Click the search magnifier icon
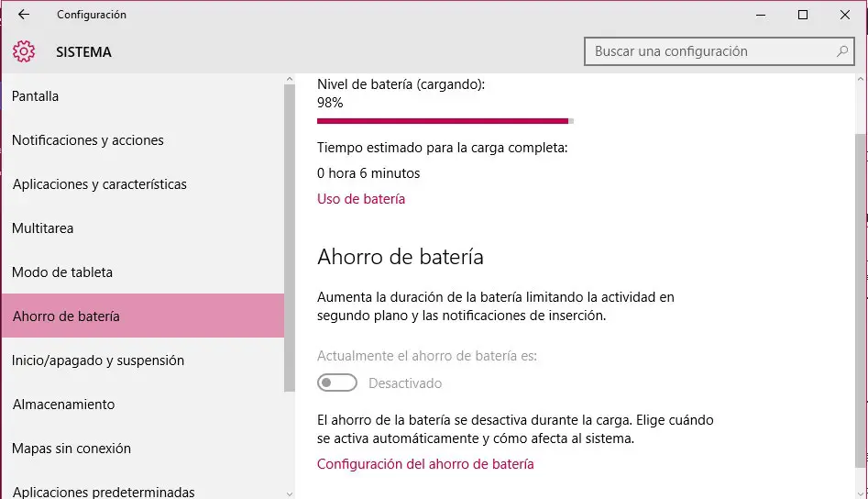868x499 pixels. point(842,51)
